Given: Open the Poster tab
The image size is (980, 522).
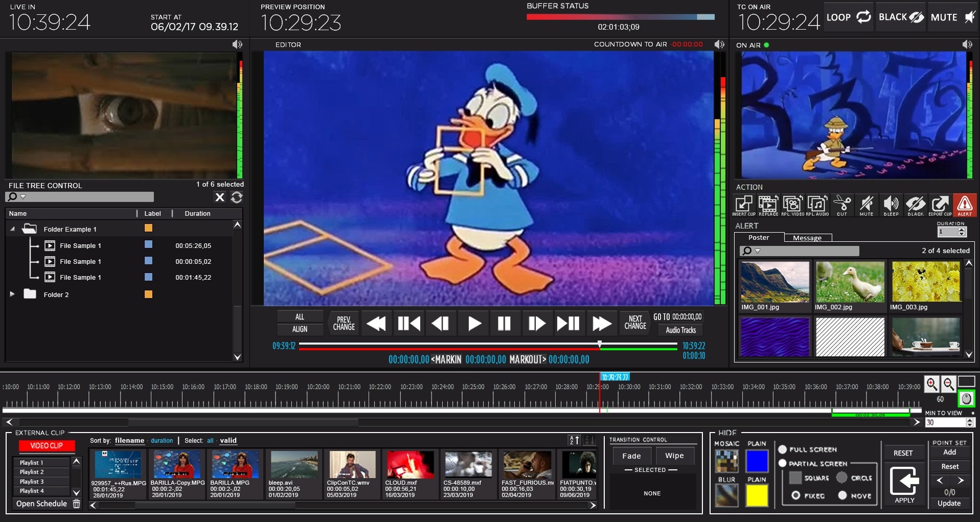Looking at the screenshot, I should tap(759, 238).
